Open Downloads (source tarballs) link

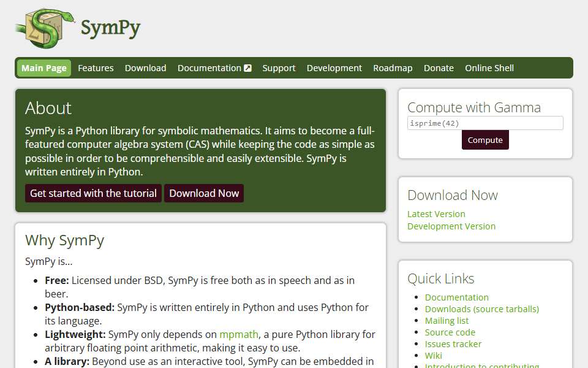pos(482,309)
